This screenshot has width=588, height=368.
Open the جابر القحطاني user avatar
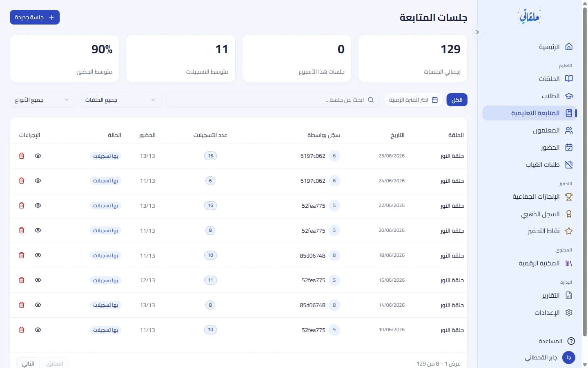pos(569,357)
